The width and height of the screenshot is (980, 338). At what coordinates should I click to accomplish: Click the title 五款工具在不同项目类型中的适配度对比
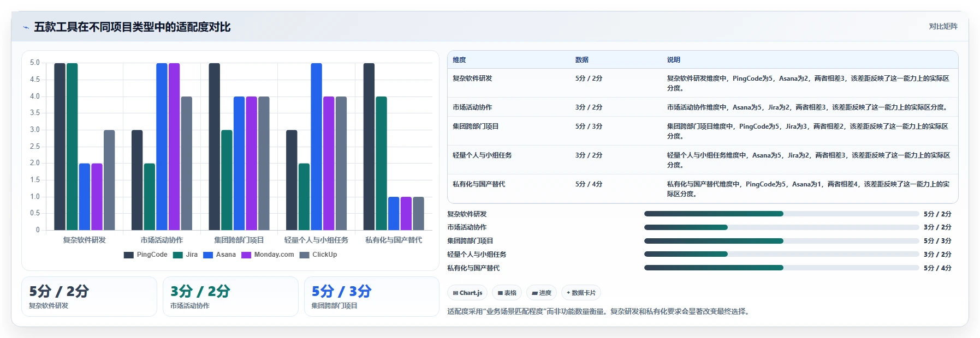pos(132,27)
